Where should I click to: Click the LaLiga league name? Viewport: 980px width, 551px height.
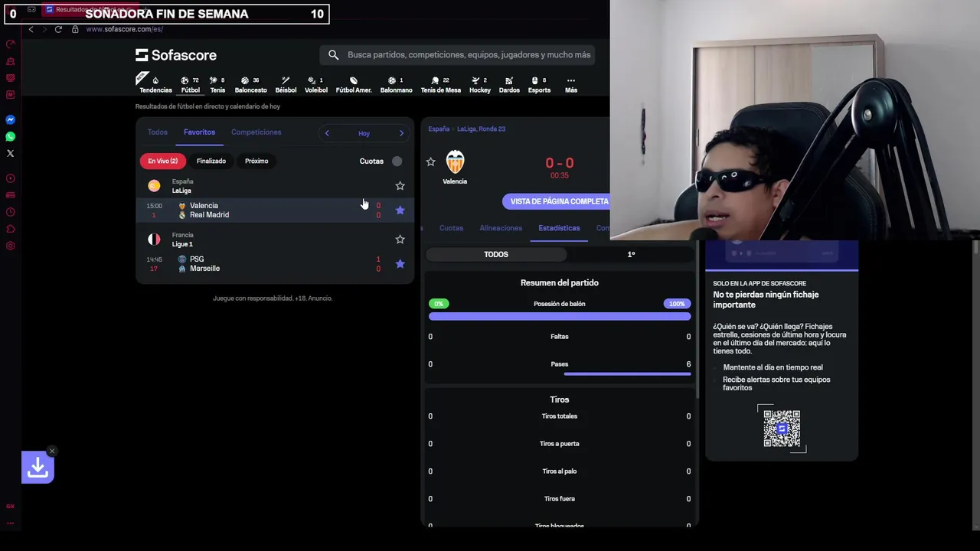181,191
